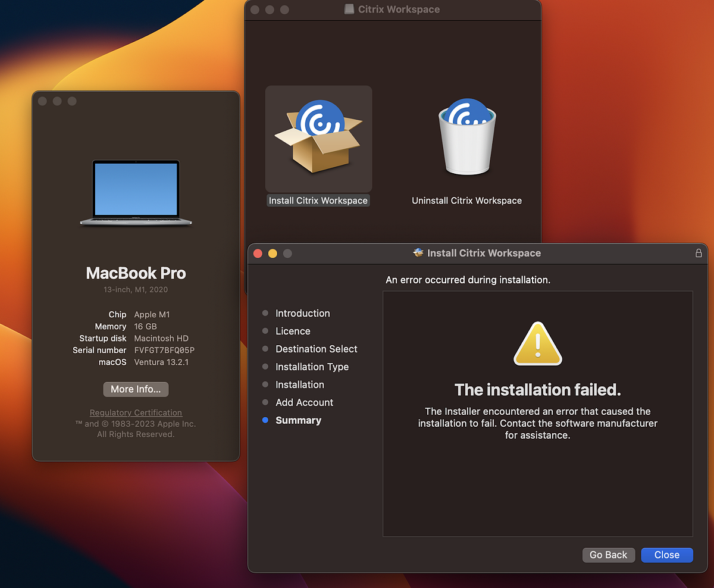
Task: Open the Regulatory Certification link
Action: [x=136, y=412]
